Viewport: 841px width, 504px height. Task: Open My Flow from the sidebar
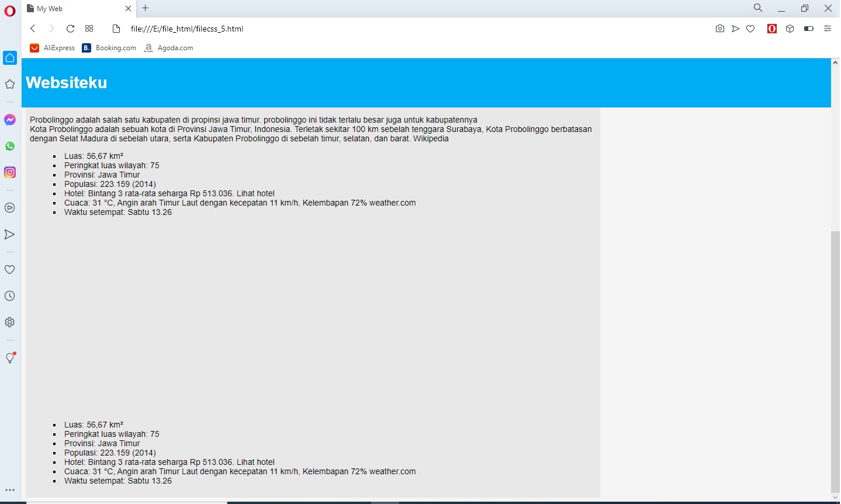9,234
